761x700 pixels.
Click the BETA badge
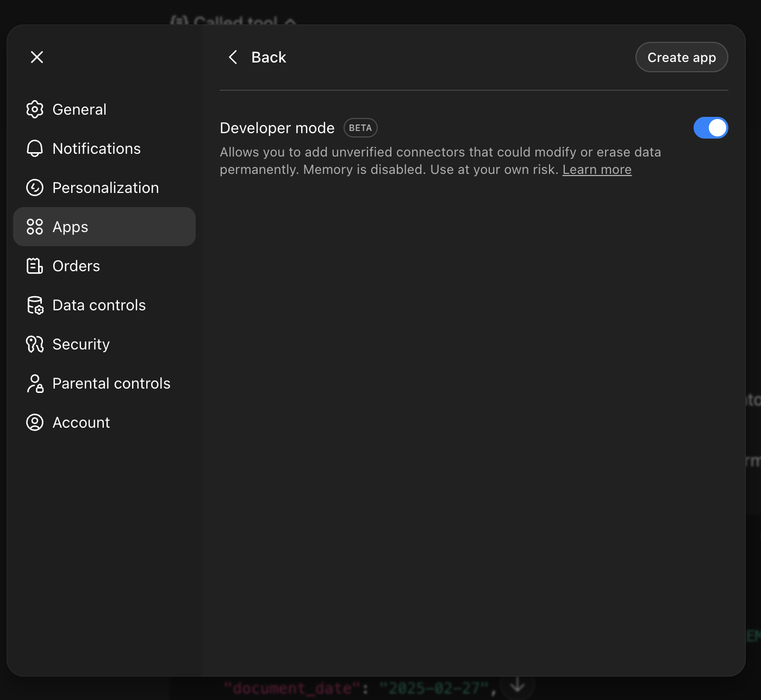(360, 128)
